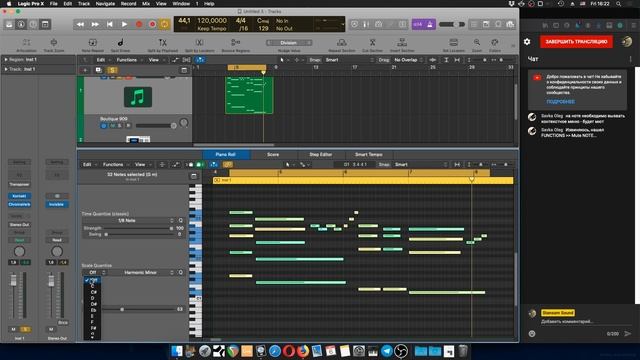This screenshot has height=360, width=640.
Task: Adjust the Strength quantize slider
Action: pos(138,228)
